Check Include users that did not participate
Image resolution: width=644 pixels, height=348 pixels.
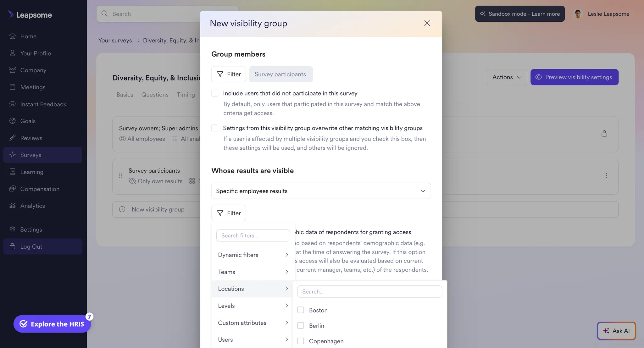click(215, 93)
